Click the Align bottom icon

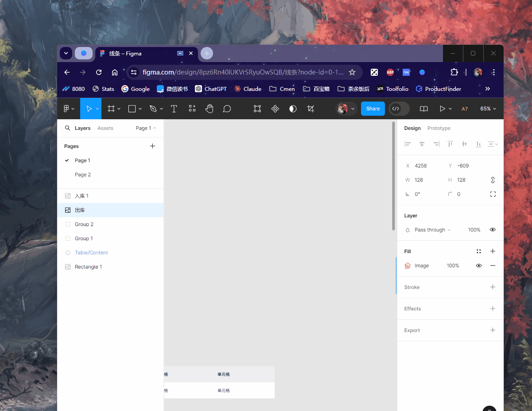tap(478, 144)
